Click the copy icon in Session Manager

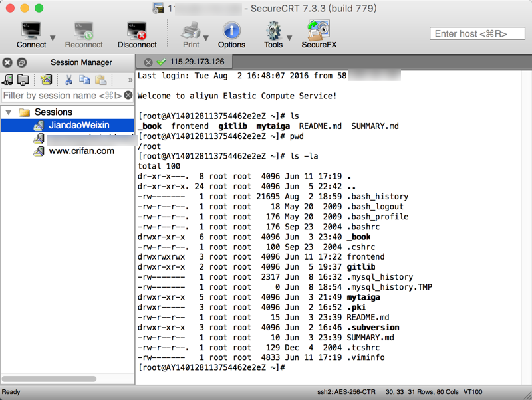(x=84, y=80)
